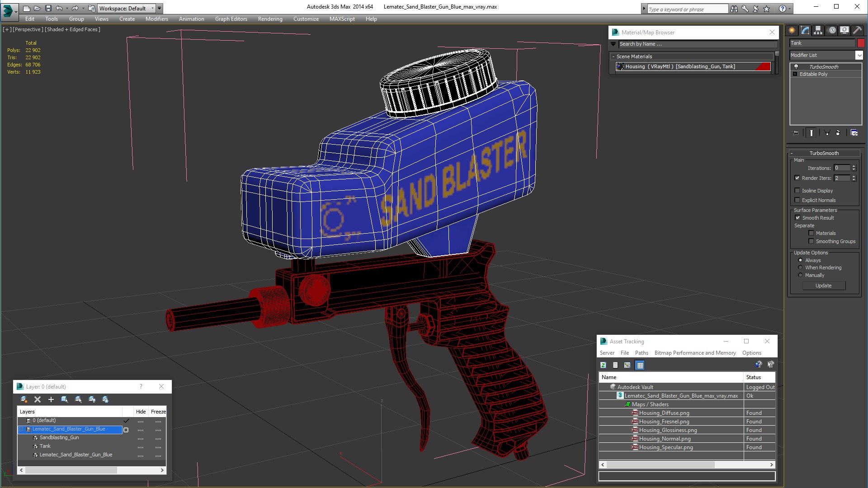Click the binoculars search icon in title bar
The width and height of the screenshot is (868, 488).
pos(734,9)
